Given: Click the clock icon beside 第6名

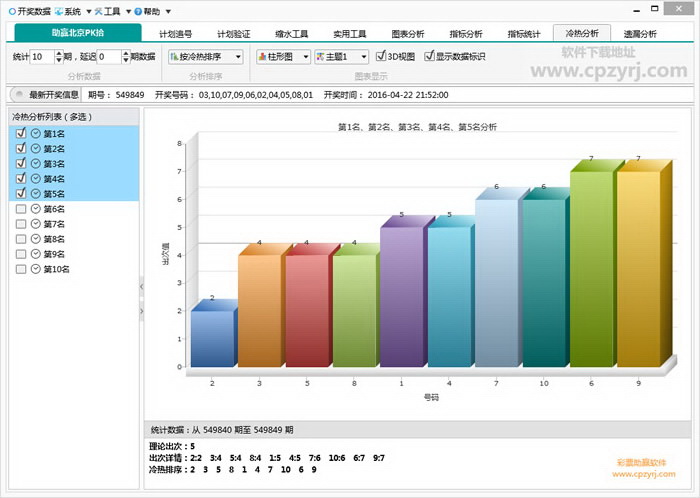Looking at the screenshot, I should (36, 209).
